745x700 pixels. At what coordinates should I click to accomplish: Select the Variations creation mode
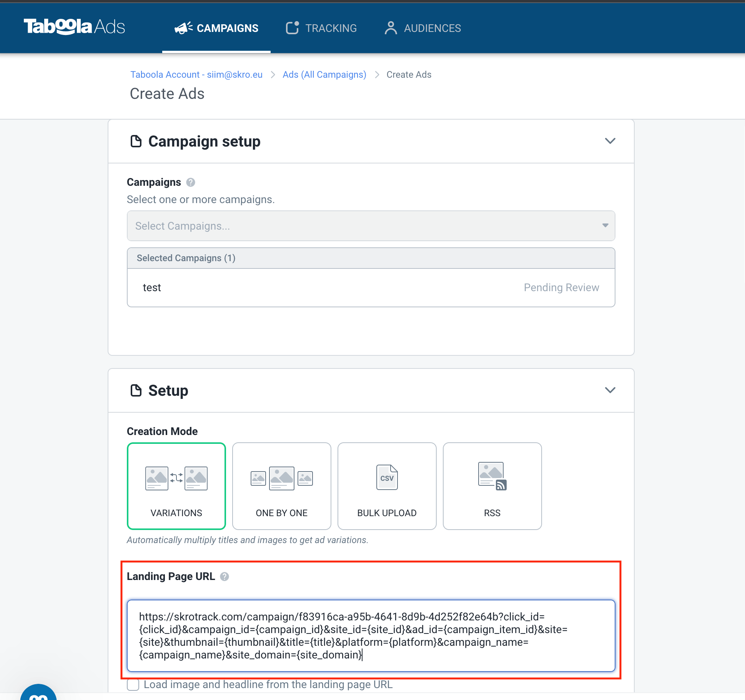coord(176,486)
